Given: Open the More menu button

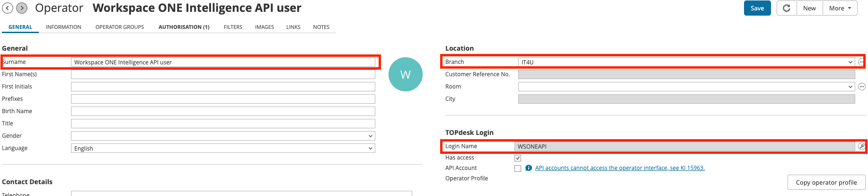Looking at the screenshot, I should point(840,8).
